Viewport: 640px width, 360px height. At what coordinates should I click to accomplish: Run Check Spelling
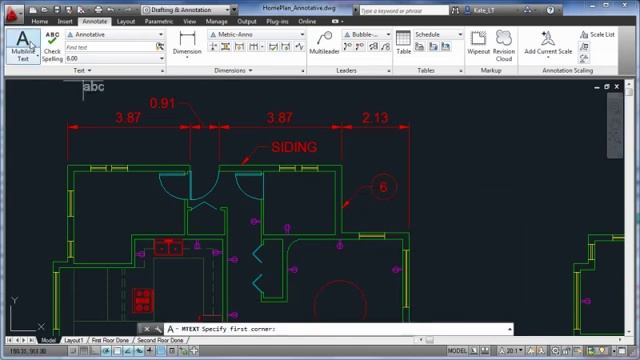pos(52,46)
